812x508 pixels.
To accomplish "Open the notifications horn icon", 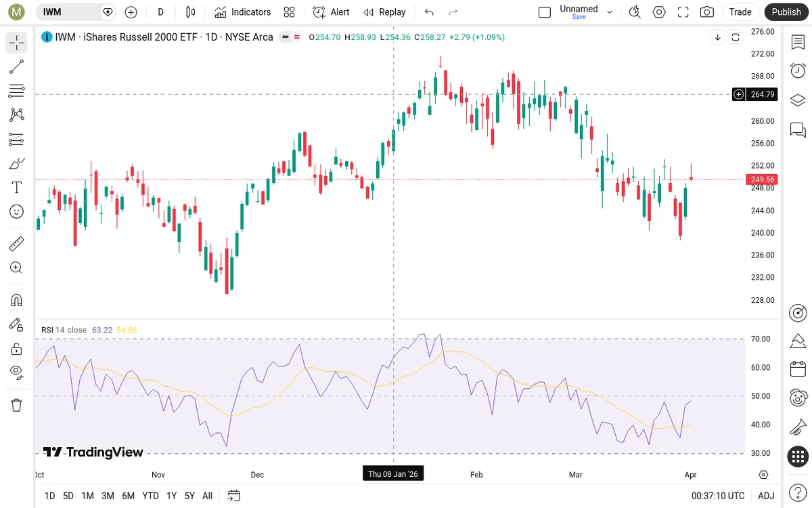I will click(x=798, y=427).
